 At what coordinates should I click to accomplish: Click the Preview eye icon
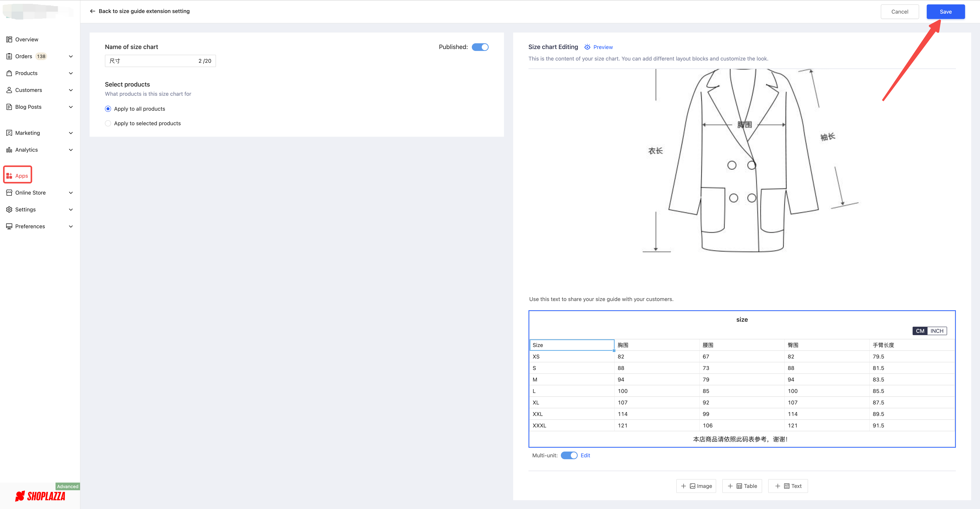[x=587, y=47]
